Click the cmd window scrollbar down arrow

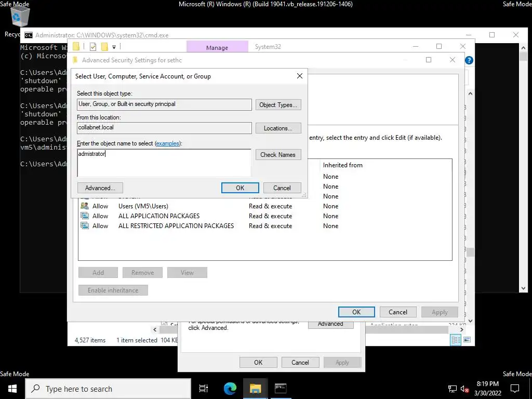point(524,288)
